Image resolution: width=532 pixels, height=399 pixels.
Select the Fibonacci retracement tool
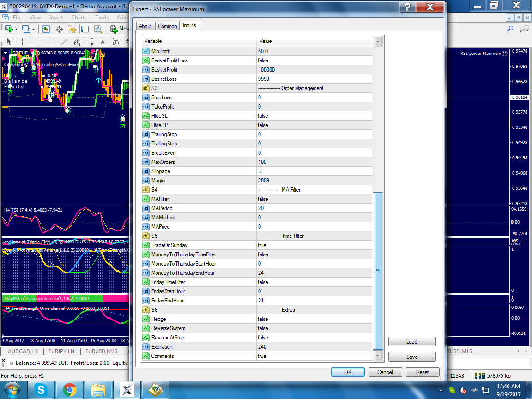click(90, 42)
